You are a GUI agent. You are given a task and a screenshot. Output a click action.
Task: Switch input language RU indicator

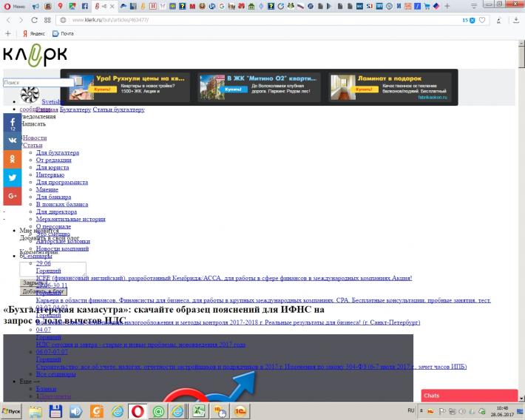pos(411,410)
